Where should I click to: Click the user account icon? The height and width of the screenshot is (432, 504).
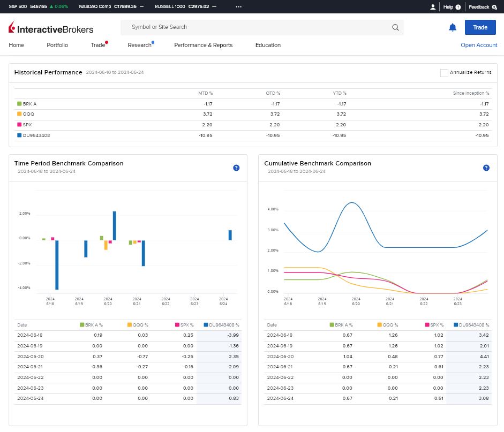[433, 7]
